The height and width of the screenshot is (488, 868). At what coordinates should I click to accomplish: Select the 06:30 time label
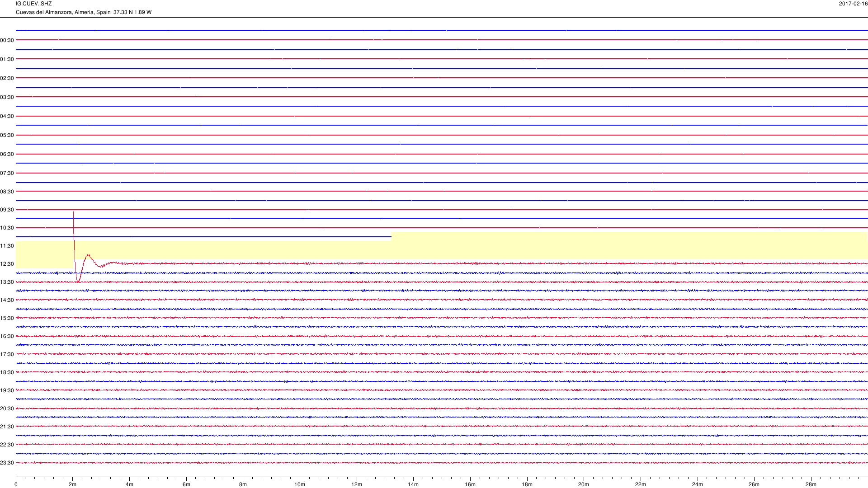click(x=7, y=154)
